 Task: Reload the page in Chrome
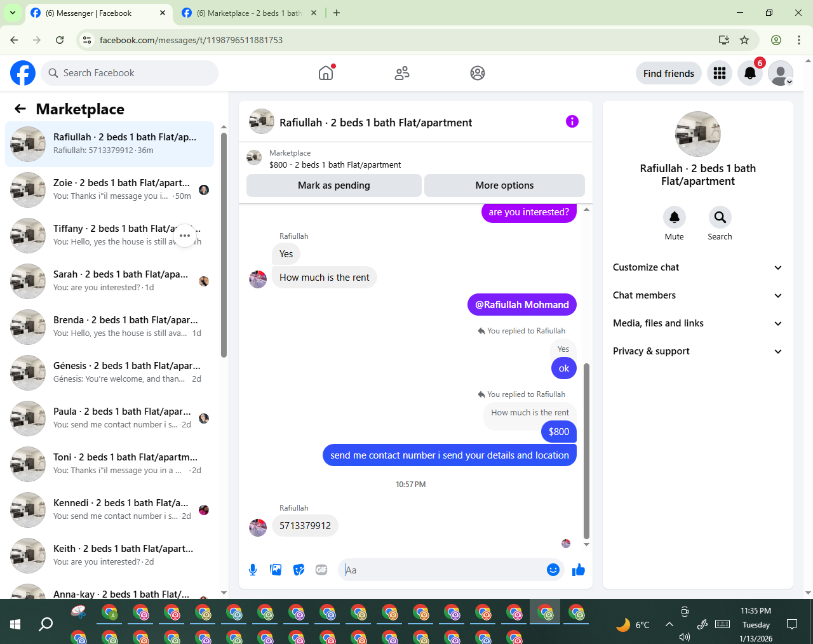pyautogui.click(x=60, y=40)
